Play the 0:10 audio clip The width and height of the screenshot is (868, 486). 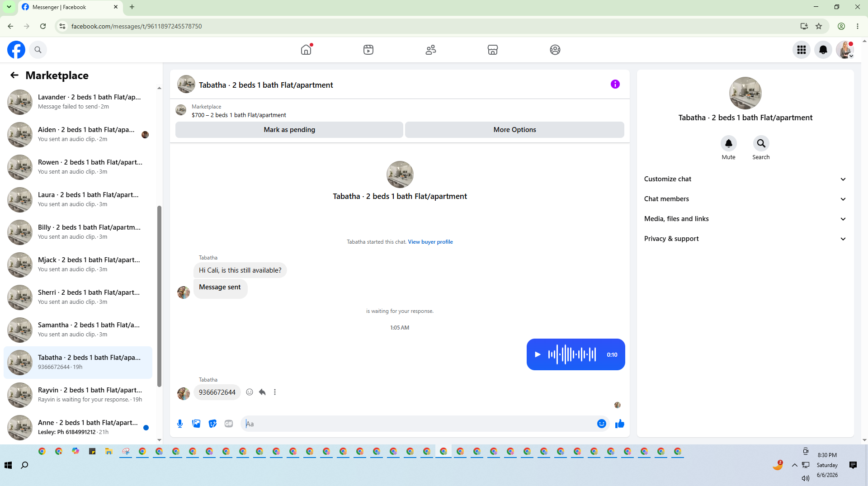(x=538, y=354)
